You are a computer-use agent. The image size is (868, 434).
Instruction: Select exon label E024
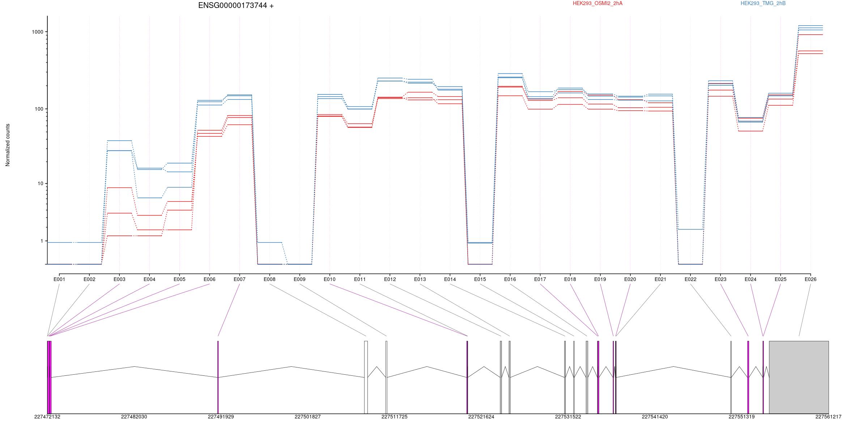click(750, 279)
